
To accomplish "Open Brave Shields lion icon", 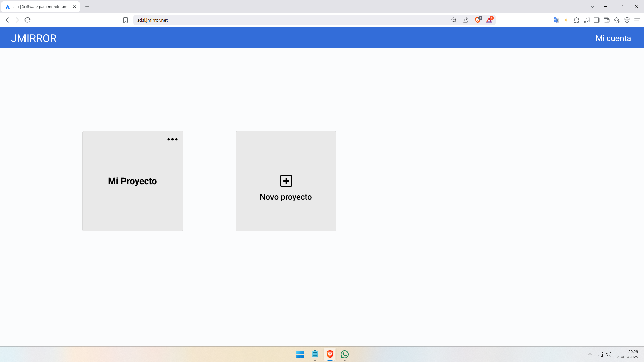I will (478, 20).
